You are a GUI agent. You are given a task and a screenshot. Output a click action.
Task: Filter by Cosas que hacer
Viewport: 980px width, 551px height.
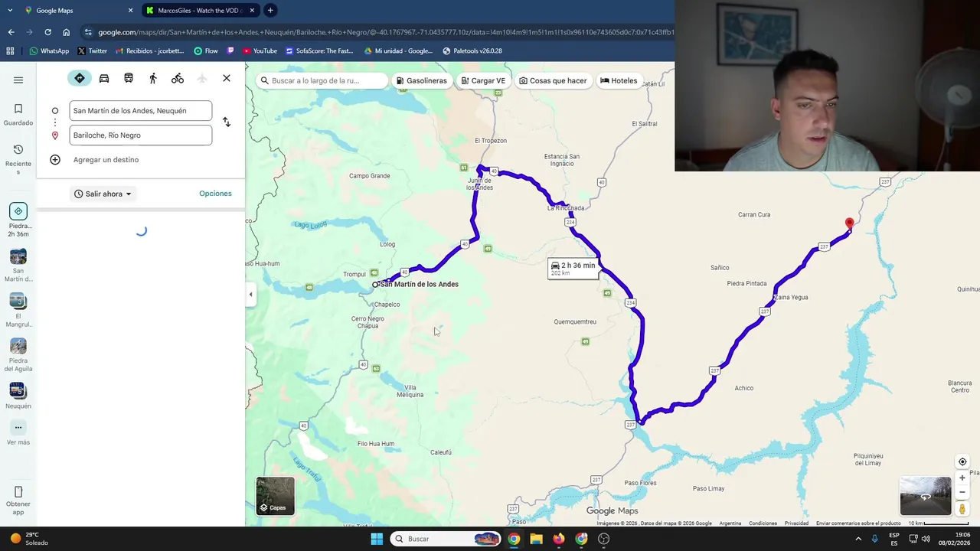(x=553, y=80)
